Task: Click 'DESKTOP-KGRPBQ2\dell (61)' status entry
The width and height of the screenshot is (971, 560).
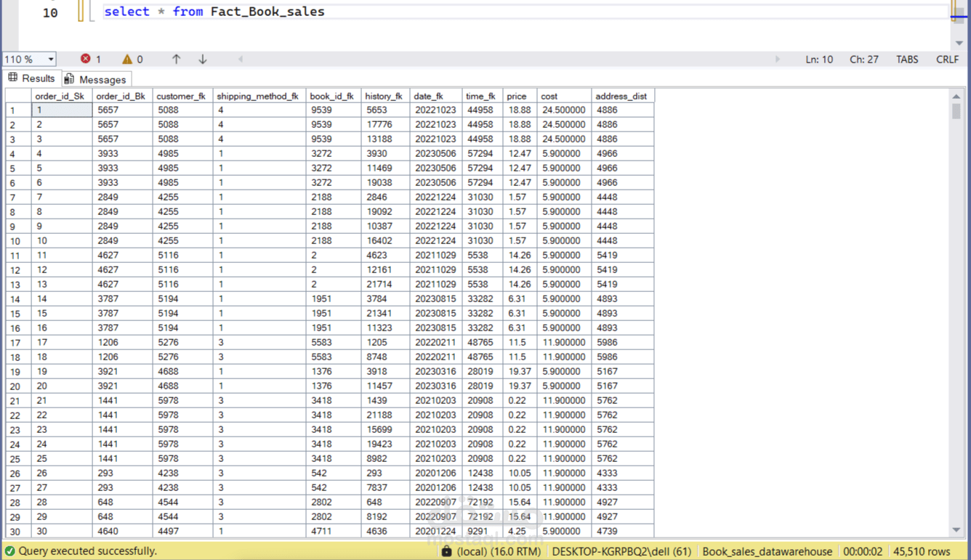Action: point(621,551)
